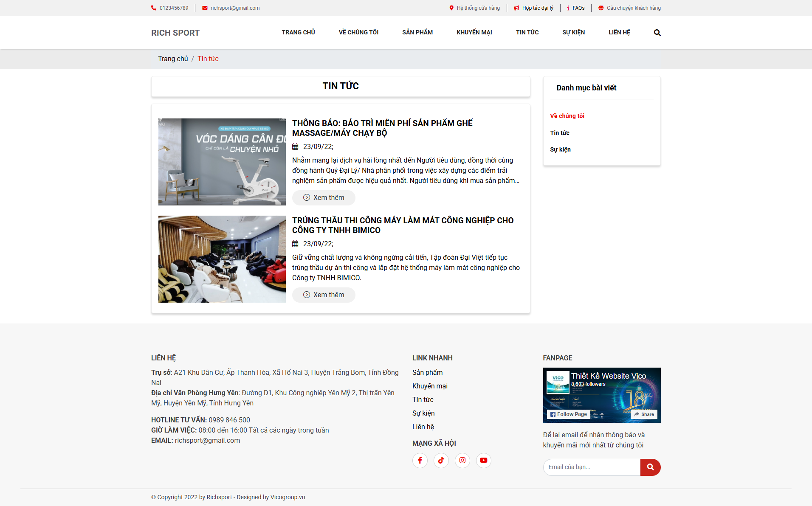The width and height of the screenshot is (812, 506).
Task: Navigate to LIÊN HỆ page
Action: click(619, 32)
